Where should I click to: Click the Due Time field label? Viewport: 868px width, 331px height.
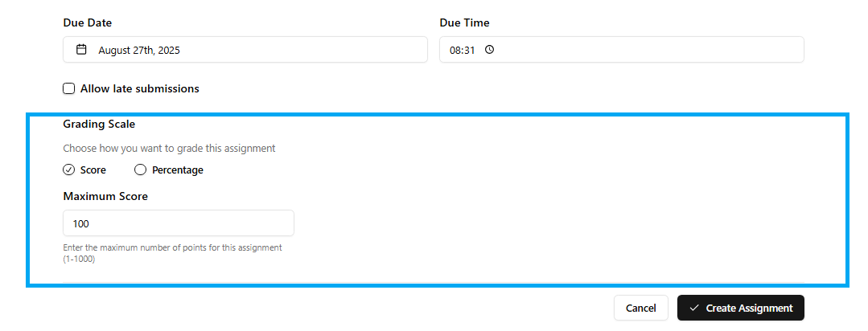click(x=464, y=22)
